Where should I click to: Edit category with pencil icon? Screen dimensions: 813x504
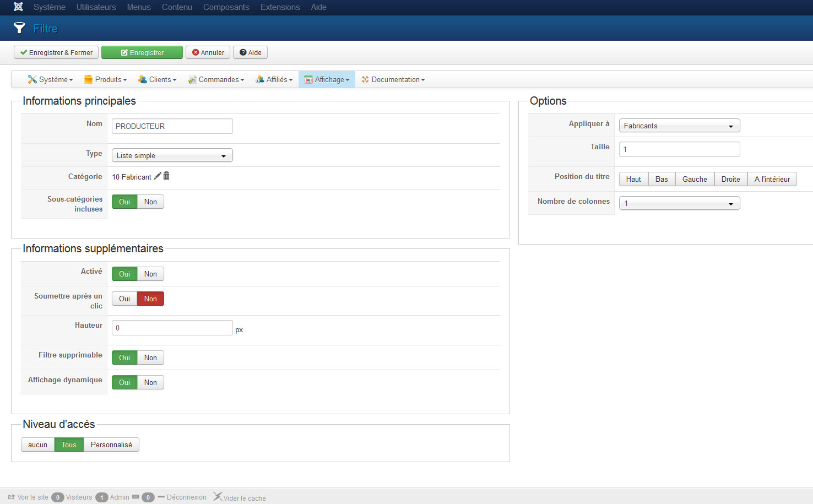coord(158,176)
